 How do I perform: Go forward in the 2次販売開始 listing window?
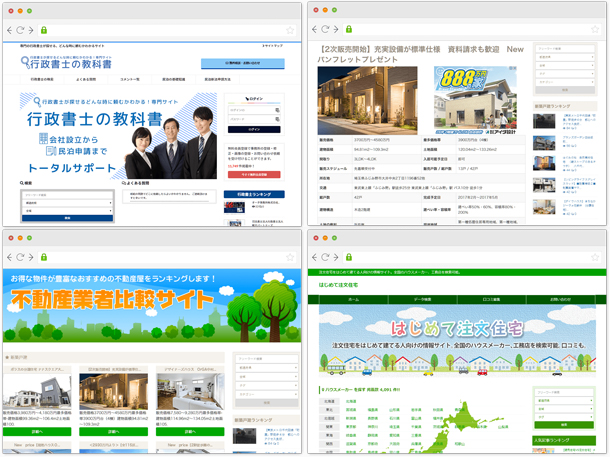[x=336, y=29]
